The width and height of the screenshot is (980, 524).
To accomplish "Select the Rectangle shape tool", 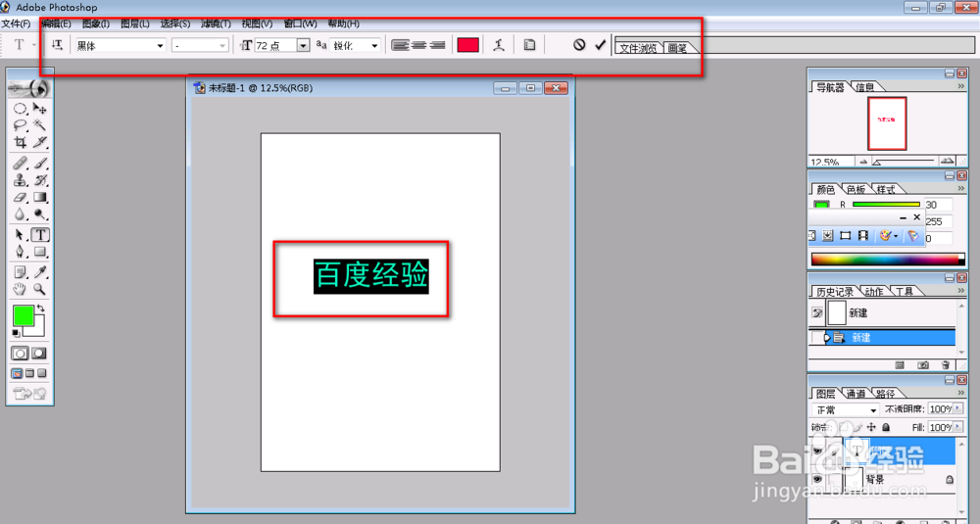I will 40,252.
